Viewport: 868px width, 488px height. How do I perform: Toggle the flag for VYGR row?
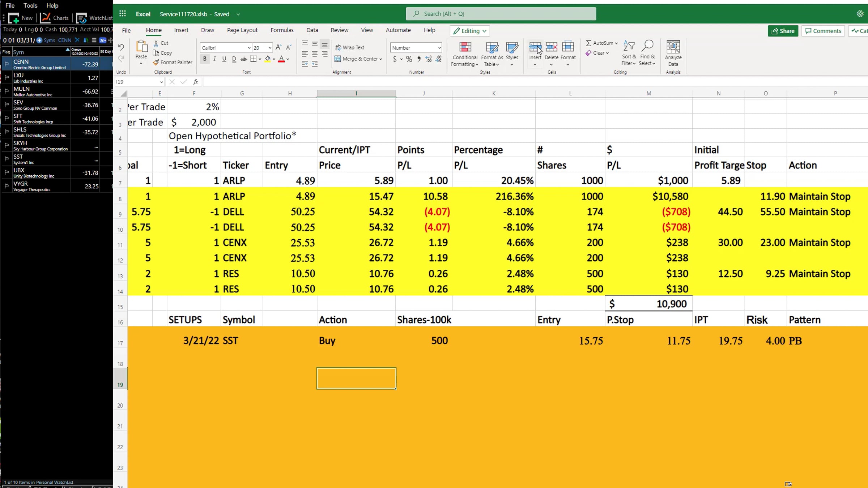tap(7, 186)
